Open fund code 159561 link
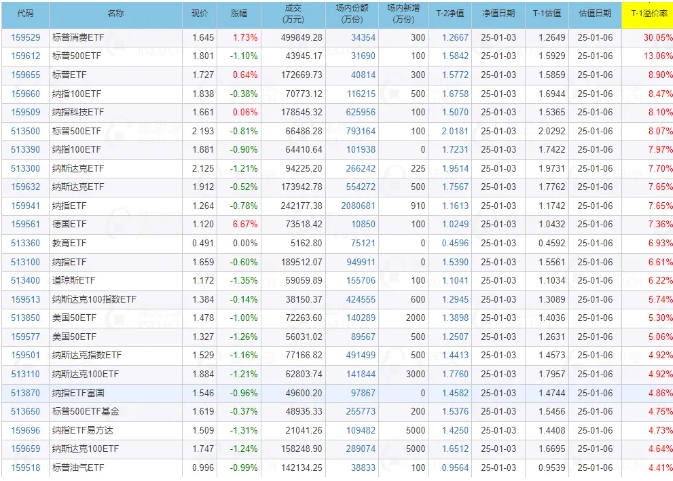Screen dimensions: 673x481 coord(25,224)
